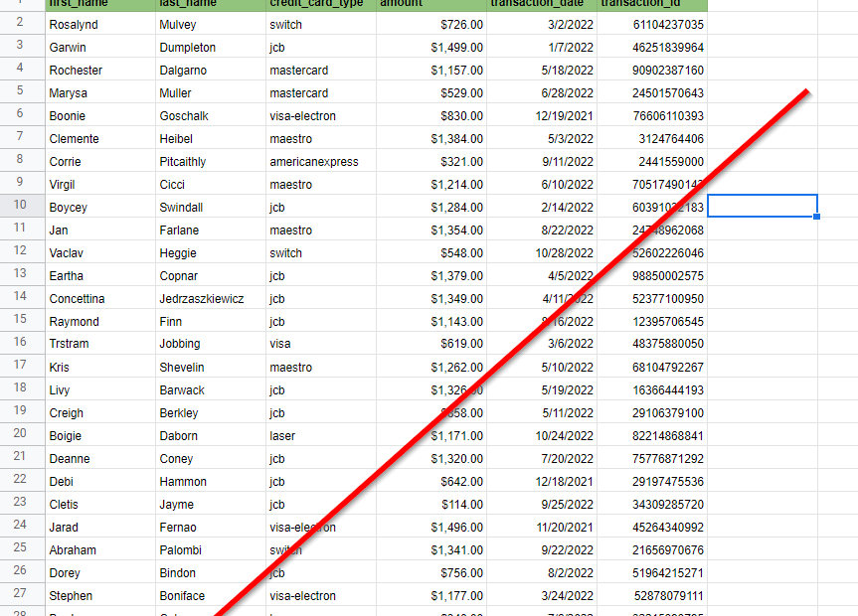Click transaction id 12395706545
This screenshot has height=616, width=858.
[652, 321]
